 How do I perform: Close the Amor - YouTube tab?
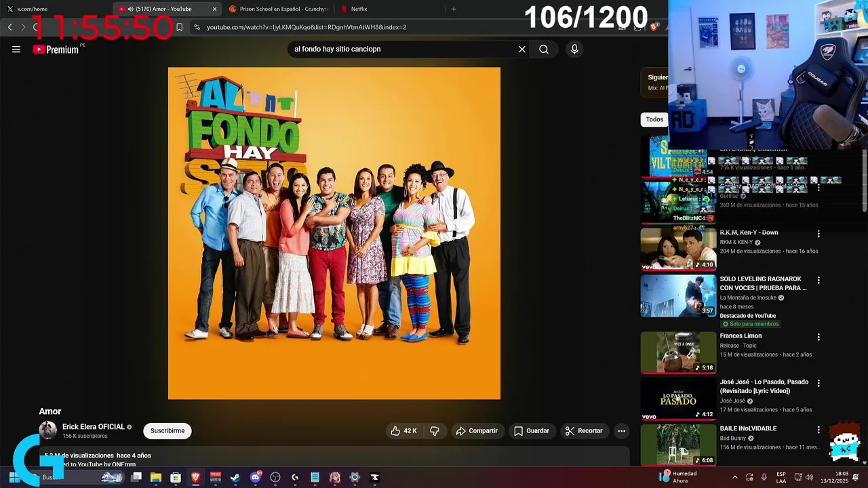[215, 9]
